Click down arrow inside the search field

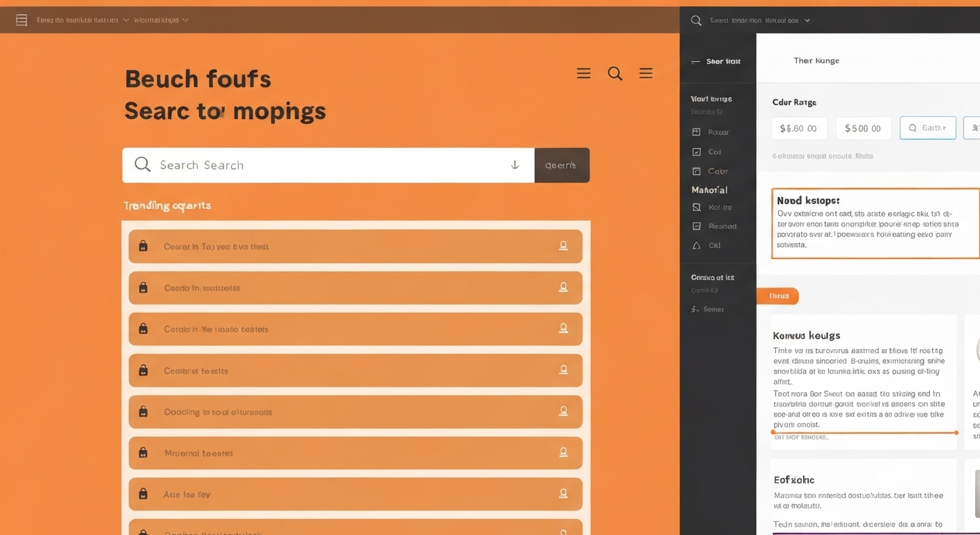pos(515,165)
